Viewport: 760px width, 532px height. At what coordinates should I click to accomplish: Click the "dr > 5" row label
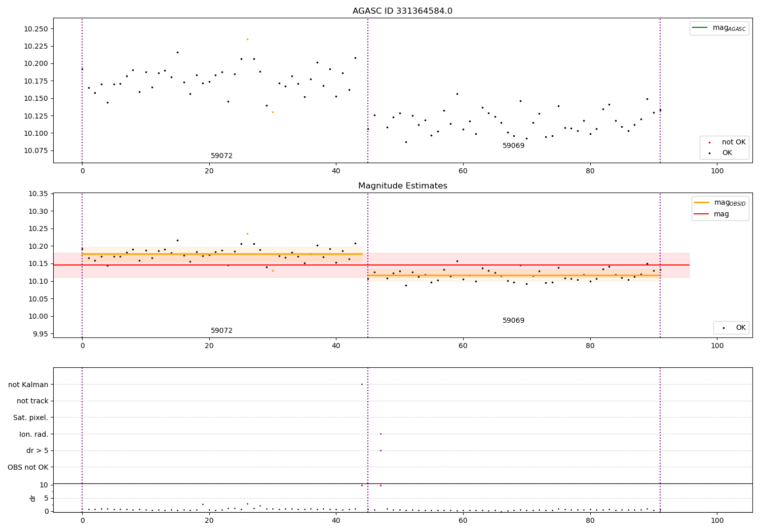pos(37,450)
